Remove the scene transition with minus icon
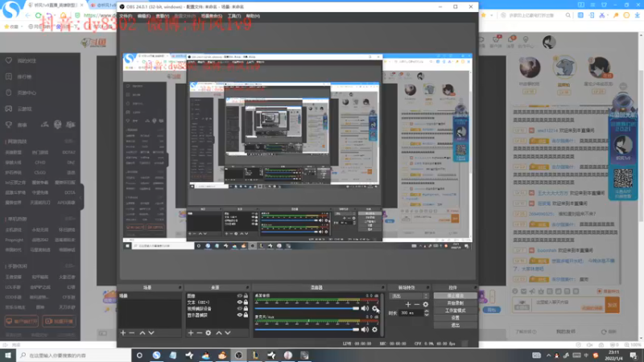The width and height of the screenshot is (644, 362). coord(417,304)
